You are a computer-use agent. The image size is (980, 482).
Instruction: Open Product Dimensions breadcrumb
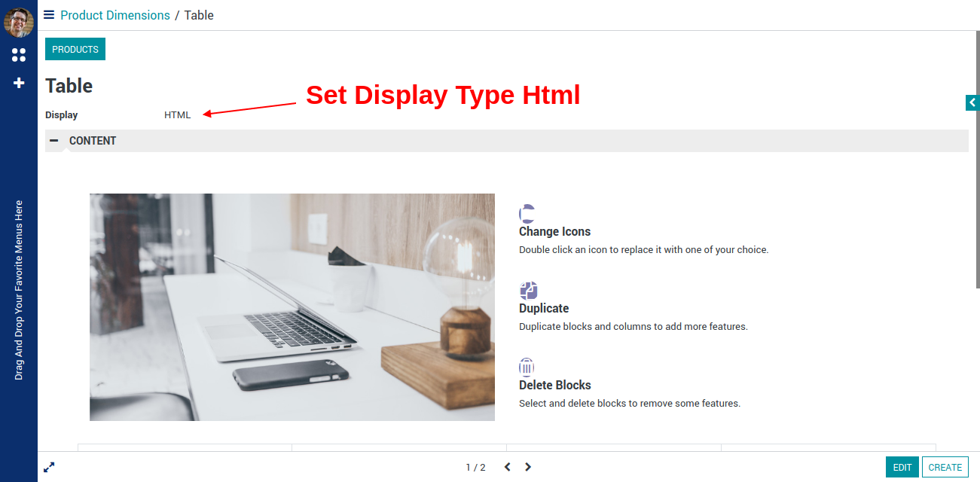click(x=115, y=15)
